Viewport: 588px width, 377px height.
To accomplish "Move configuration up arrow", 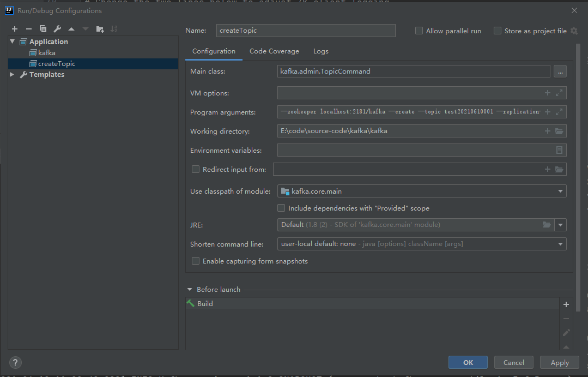I will (71, 29).
